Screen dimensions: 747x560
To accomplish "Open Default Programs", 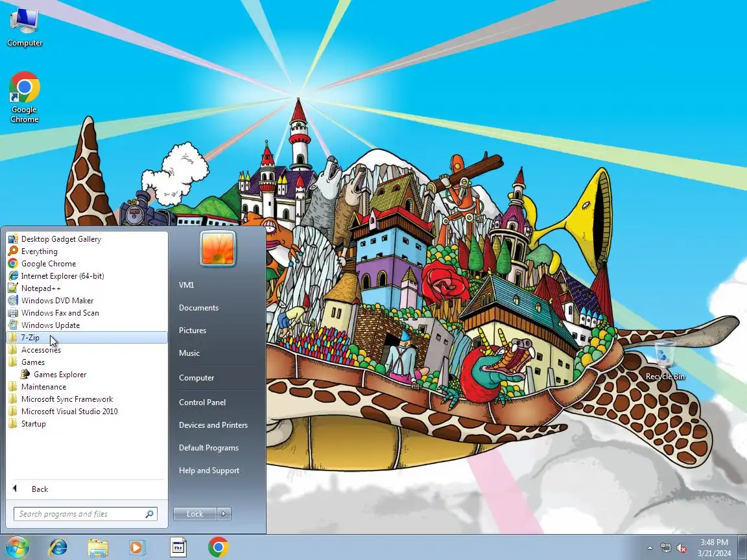I will point(218,448).
